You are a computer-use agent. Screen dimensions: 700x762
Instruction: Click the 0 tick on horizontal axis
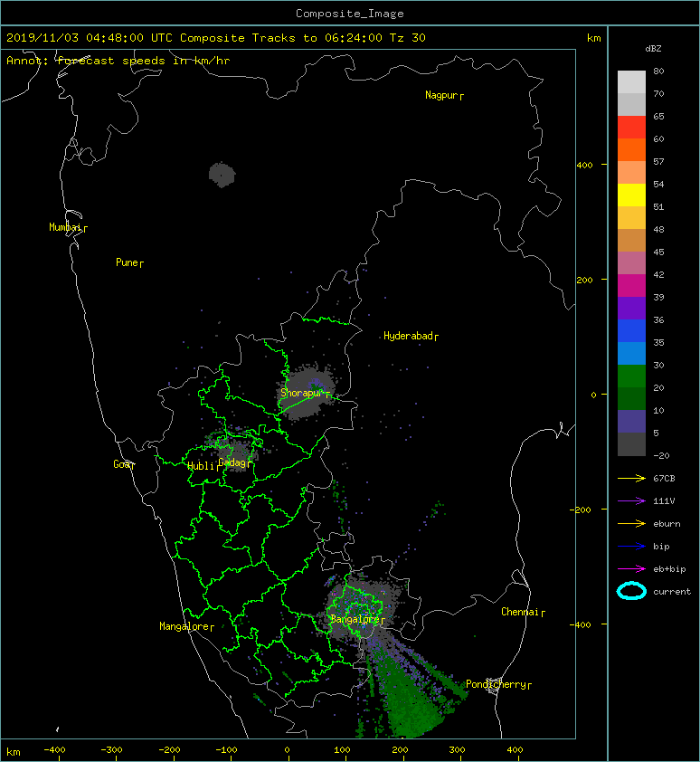287,750
